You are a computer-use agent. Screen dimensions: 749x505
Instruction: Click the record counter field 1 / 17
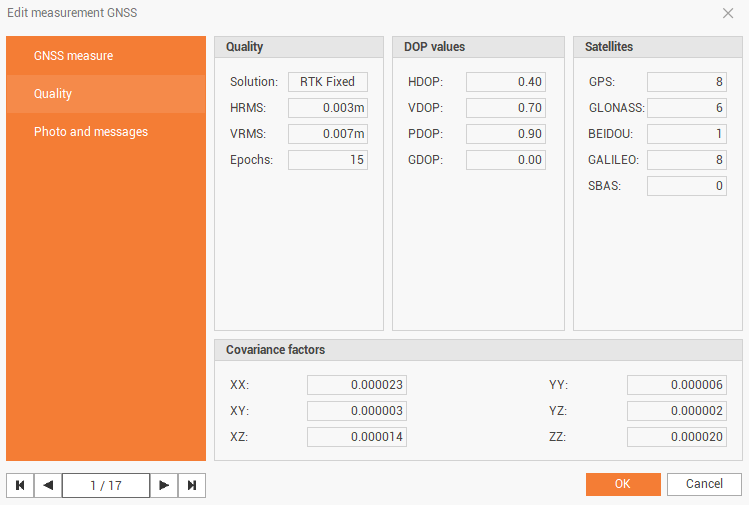pos(105,485)
